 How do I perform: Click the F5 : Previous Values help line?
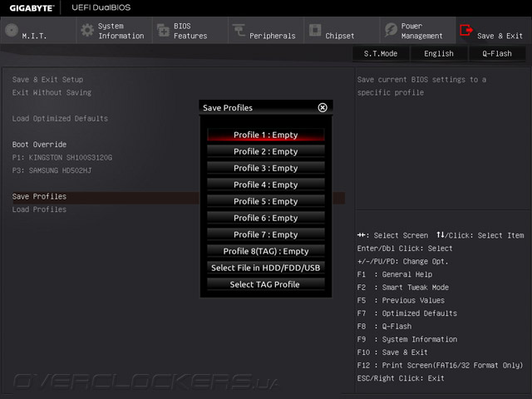[x=401, y=300]
